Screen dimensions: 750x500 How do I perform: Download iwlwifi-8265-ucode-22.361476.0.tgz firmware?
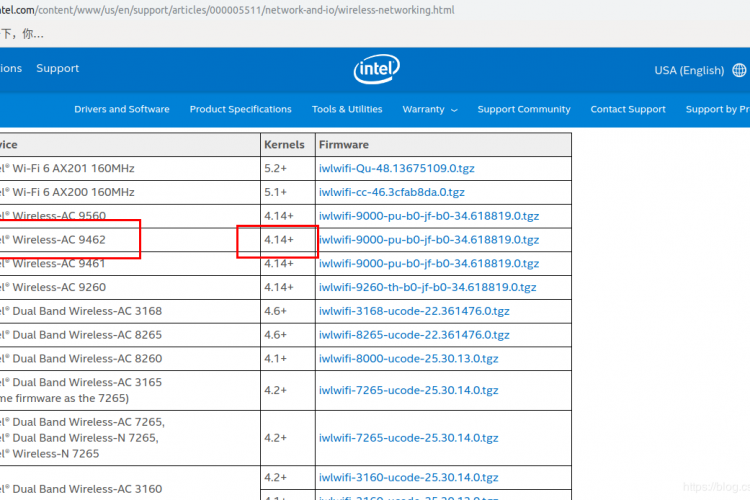point(414,335)
